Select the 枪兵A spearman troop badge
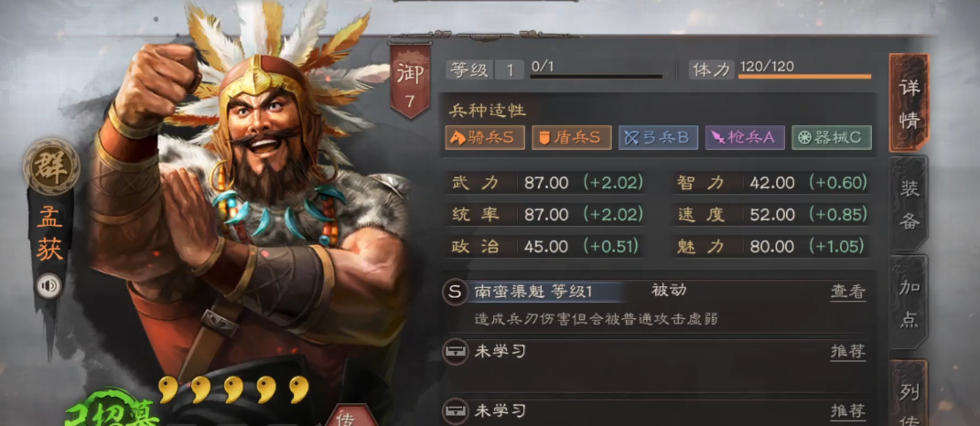This screenshot has width=980, height=426. pyautogui.click(x=745, y=137)
